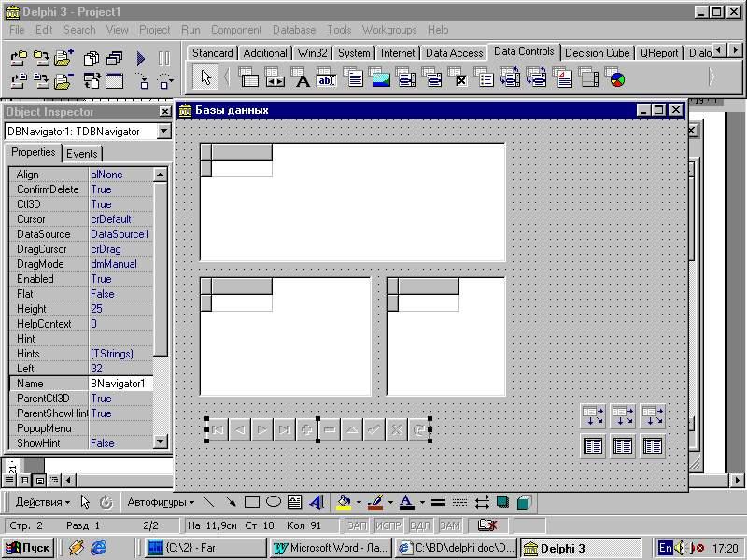This screenshot has height=560, width=747.
Task: Open font color dropdown arrow
Action: pos(422,502)
